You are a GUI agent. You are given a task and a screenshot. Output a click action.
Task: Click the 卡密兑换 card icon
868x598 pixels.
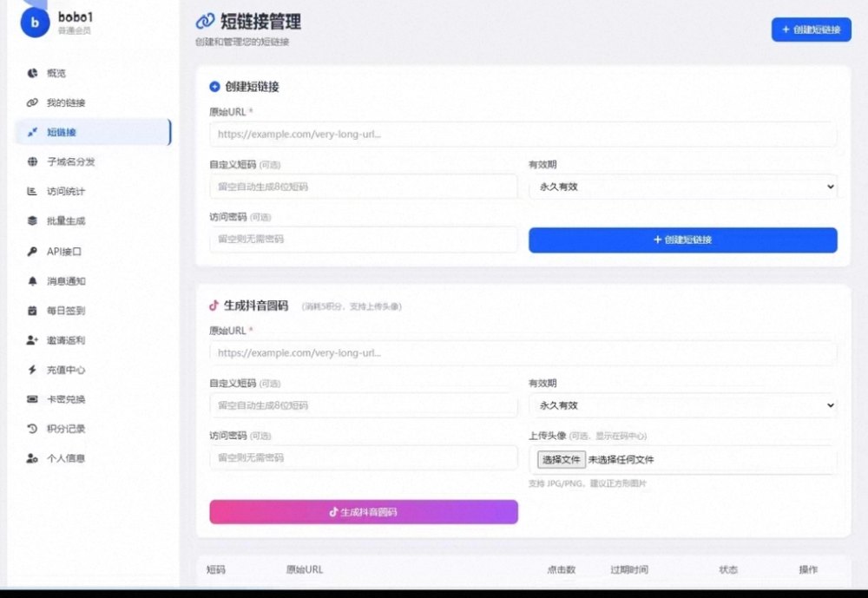(32, 398)
